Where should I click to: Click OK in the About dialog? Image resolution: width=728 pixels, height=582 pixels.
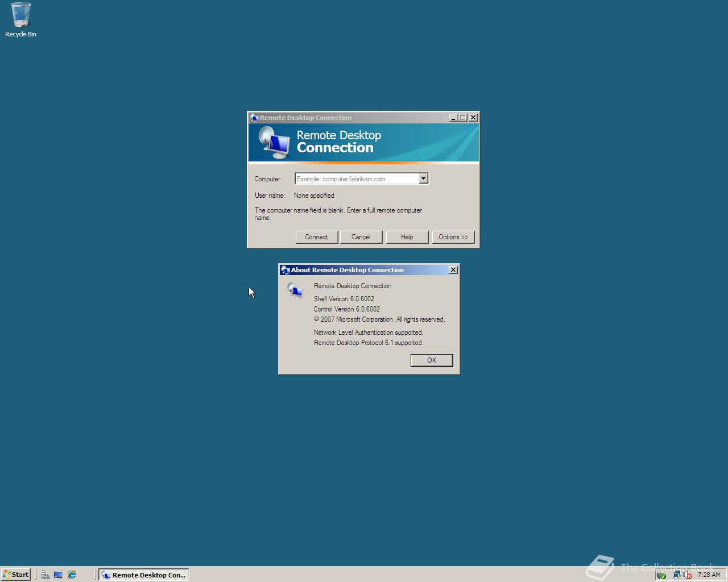432,360
